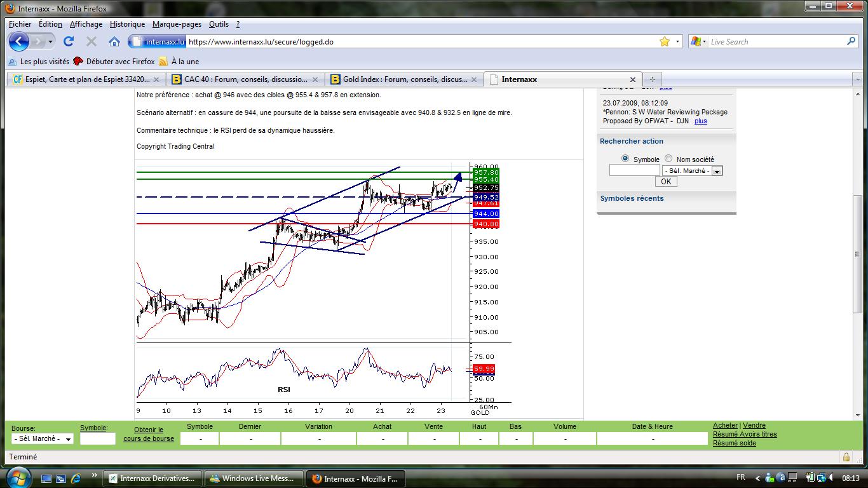
Task: Reload the page with the refresh icon
Action: coord(69,41)
